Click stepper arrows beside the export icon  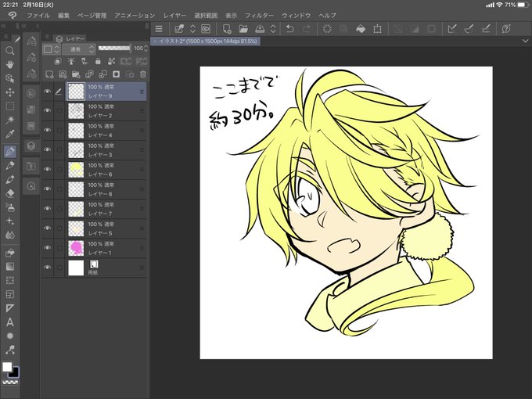click(273, 29)
